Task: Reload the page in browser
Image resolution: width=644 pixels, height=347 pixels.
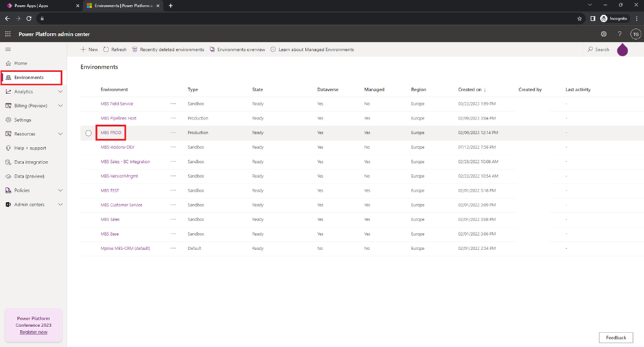Action: point(29,19)
